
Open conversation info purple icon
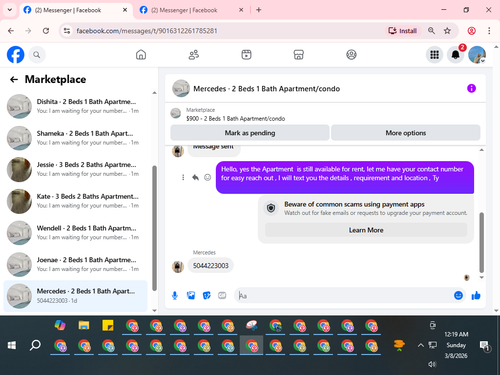point(471,88)
